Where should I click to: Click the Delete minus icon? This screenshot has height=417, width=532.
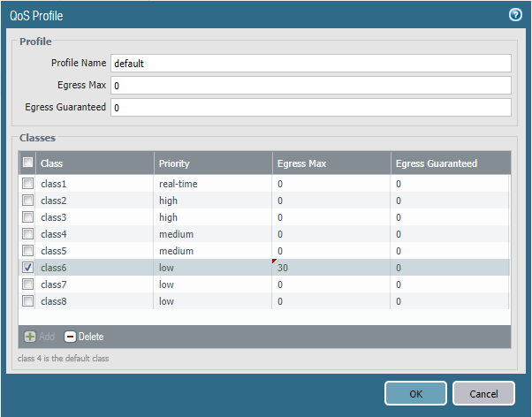tap(70, 337)
